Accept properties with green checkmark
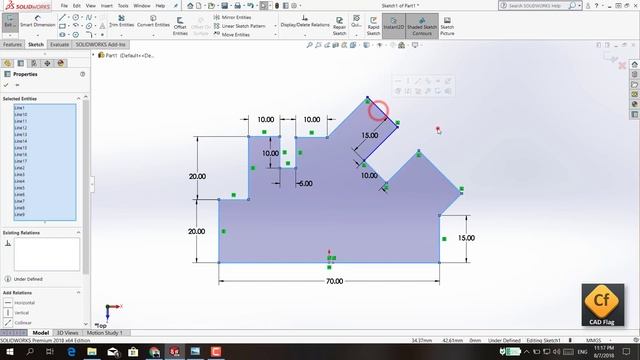Screen dimensions: 640x360 tap(6, 85)
